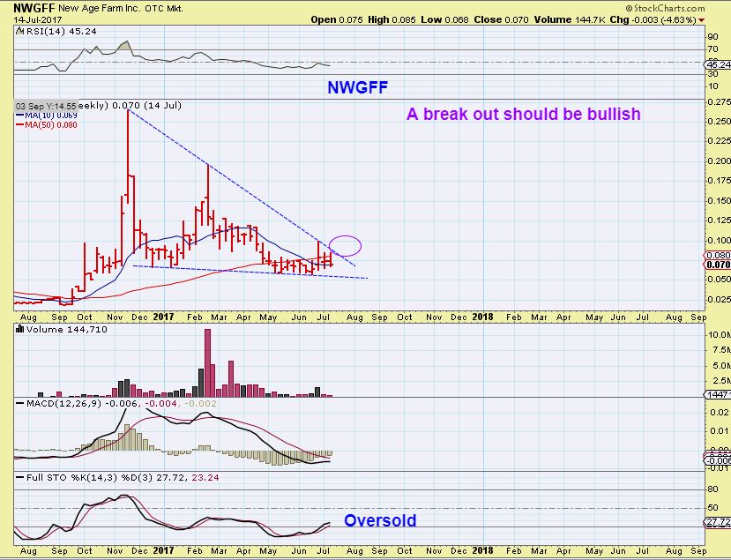Click the RSI(14) 45.24 panel label
731x560 pixels.
[x=61, y=31]
